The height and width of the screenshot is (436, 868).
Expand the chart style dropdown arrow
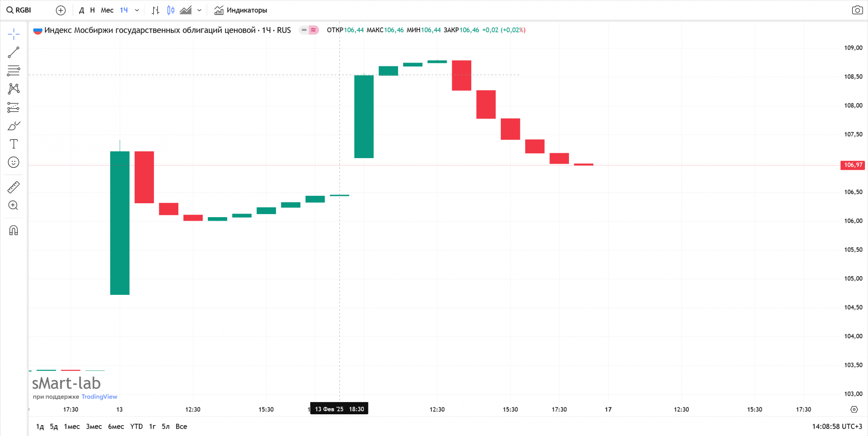click(x=199, y=10)
